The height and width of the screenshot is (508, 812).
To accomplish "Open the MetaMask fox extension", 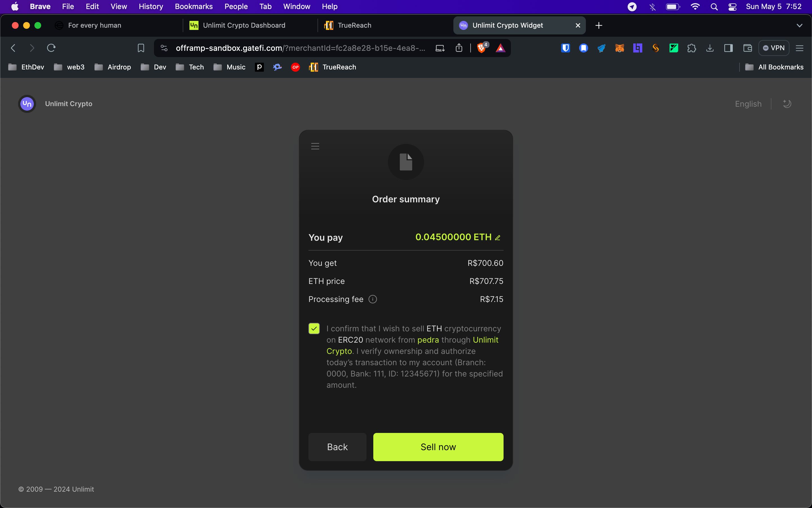I will tap(619, 48).
